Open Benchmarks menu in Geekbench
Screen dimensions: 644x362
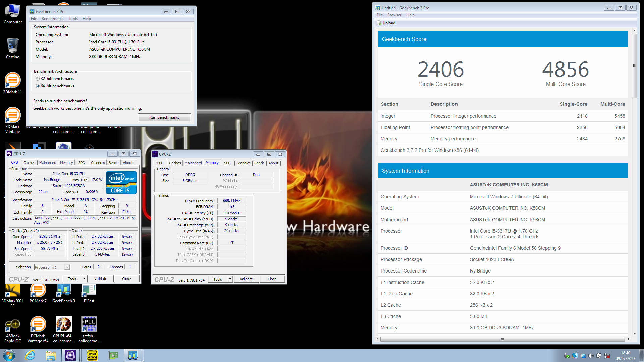coord(52,19)
